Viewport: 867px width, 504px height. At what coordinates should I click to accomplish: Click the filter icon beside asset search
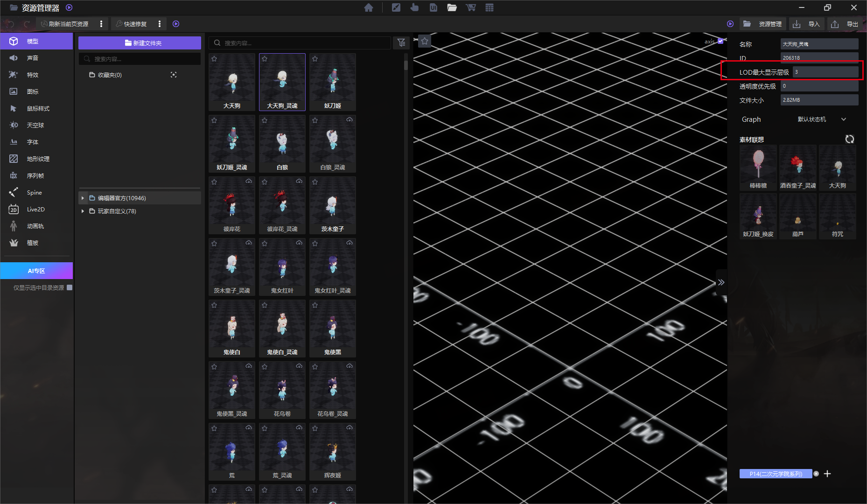[401, 43]
